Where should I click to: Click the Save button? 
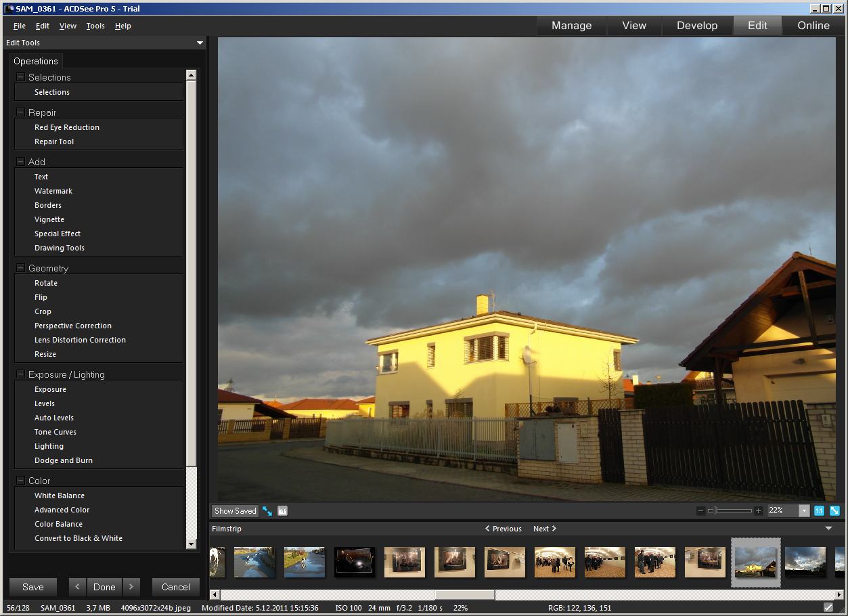(33, 587)
